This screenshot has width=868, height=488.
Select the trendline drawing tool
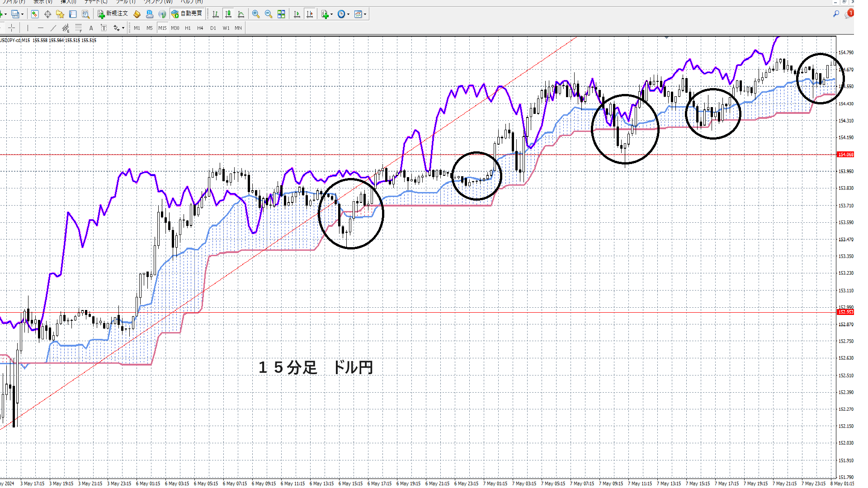(53, 28)
